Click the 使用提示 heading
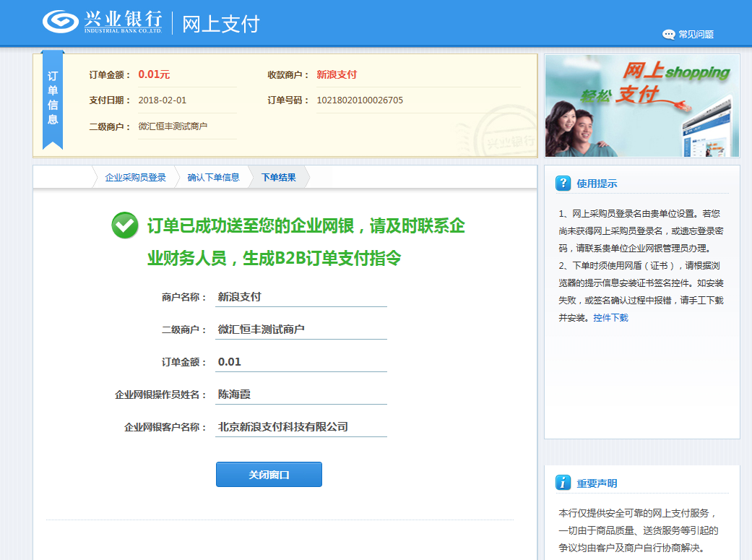Image resolution: width=752 pixels, height=560 pixels. (x=597, y=184)
